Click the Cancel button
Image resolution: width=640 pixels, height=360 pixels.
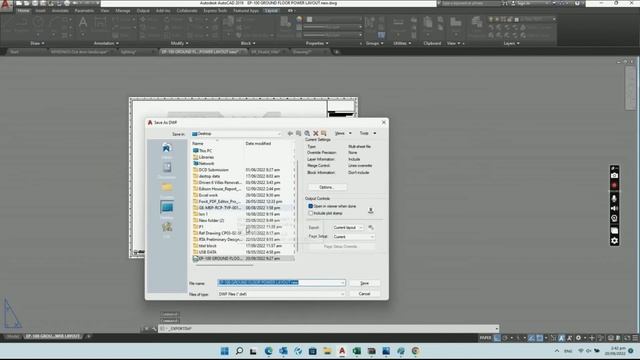tap(364, 294)
